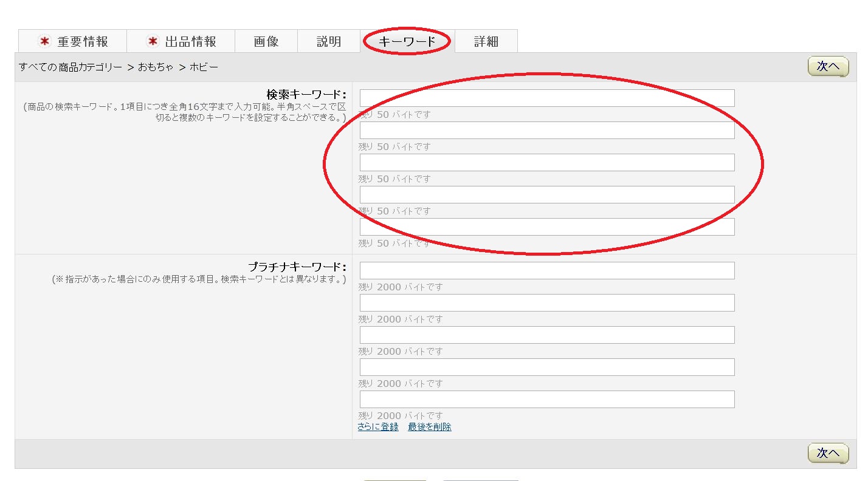Click the last 検索キーワード input field

pos(546,226)
